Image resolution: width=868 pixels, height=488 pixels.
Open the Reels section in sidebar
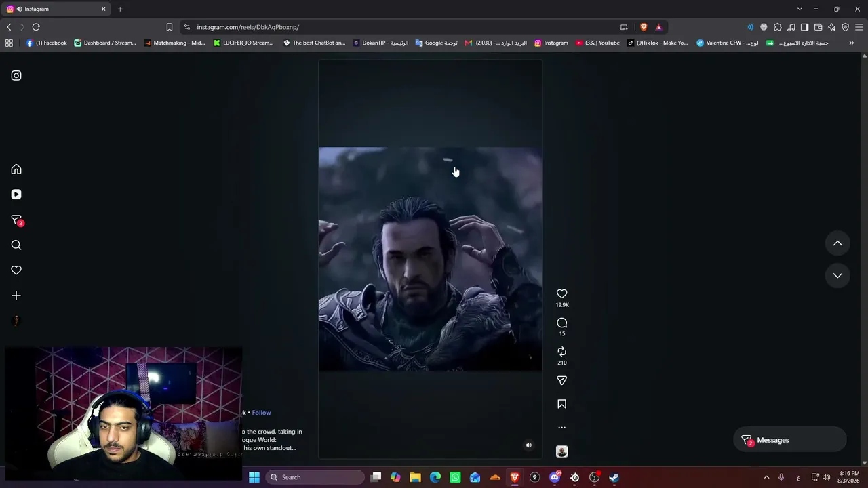pos(16,195)
